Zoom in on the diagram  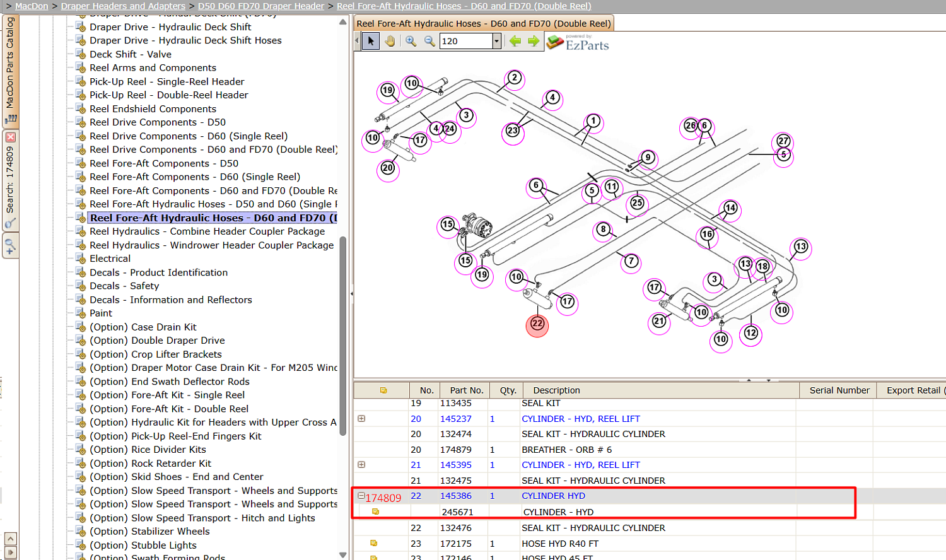pyautogui.click(x=411, y=41)
